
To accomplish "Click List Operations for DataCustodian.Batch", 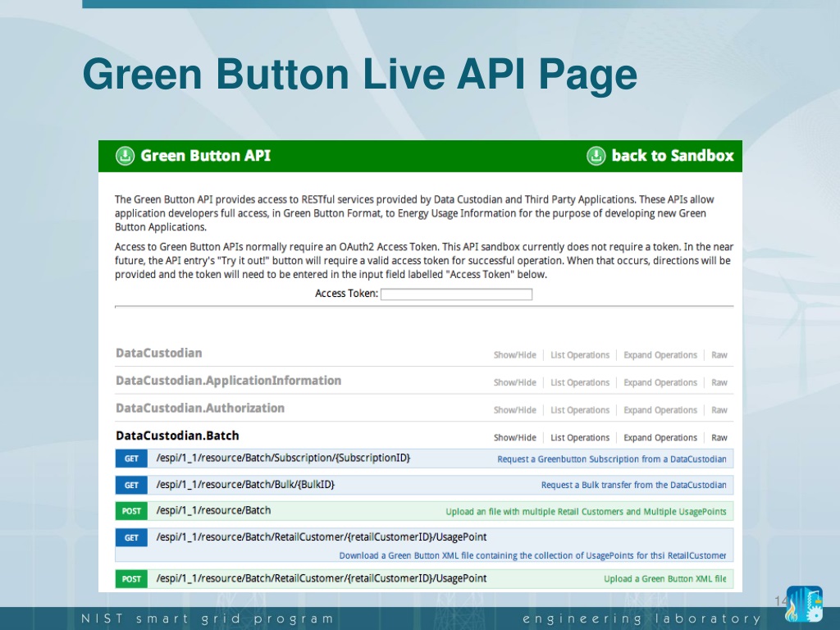I will [580, 438].
